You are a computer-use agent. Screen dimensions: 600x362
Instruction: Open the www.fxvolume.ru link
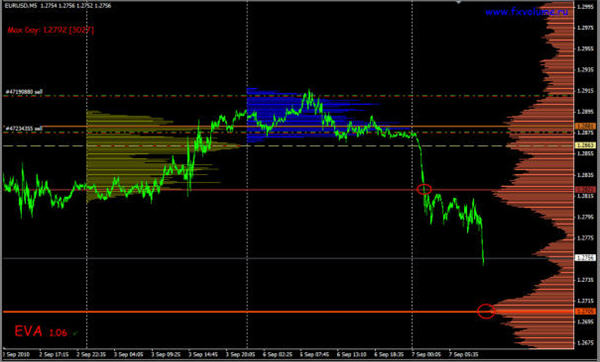[x=527, y=12]
